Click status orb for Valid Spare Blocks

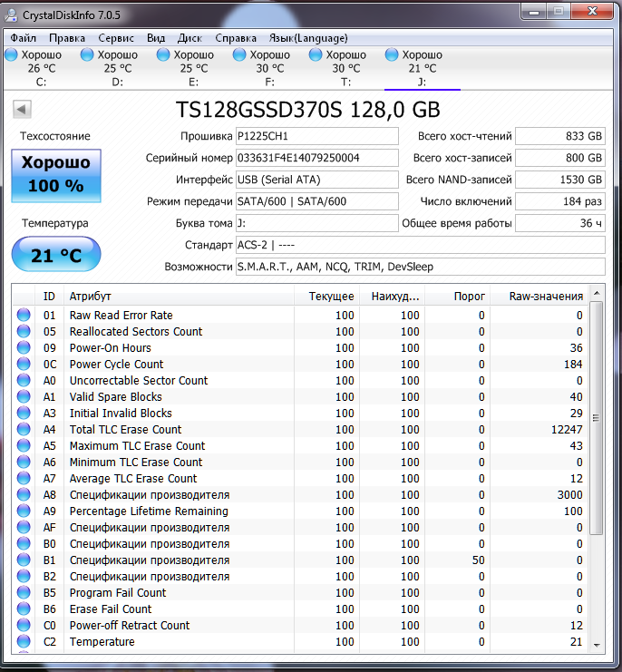(24, 396)
